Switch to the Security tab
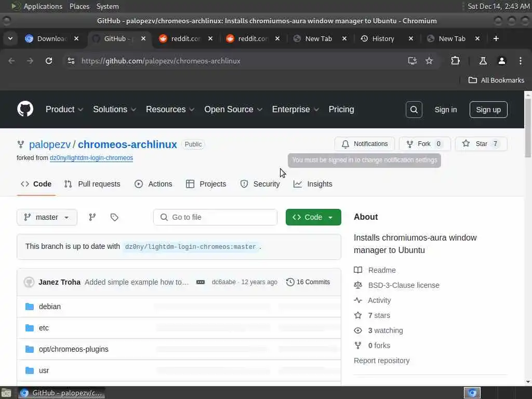532x399 pixels. 260,184
